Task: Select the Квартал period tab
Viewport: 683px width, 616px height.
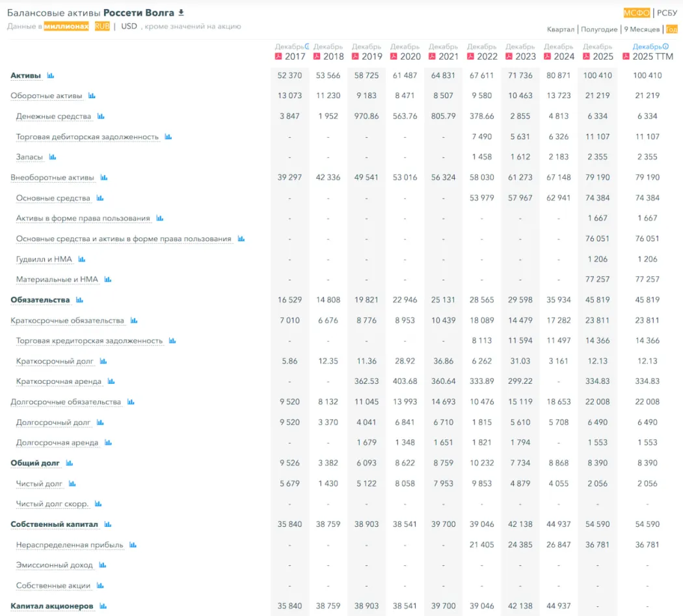Action: 560,29
